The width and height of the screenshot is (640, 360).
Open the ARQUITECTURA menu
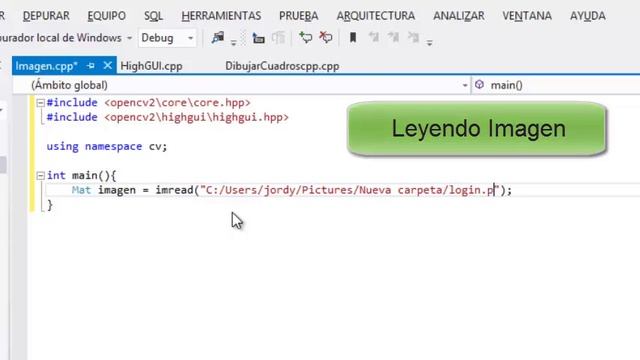[x=376, y=16]
